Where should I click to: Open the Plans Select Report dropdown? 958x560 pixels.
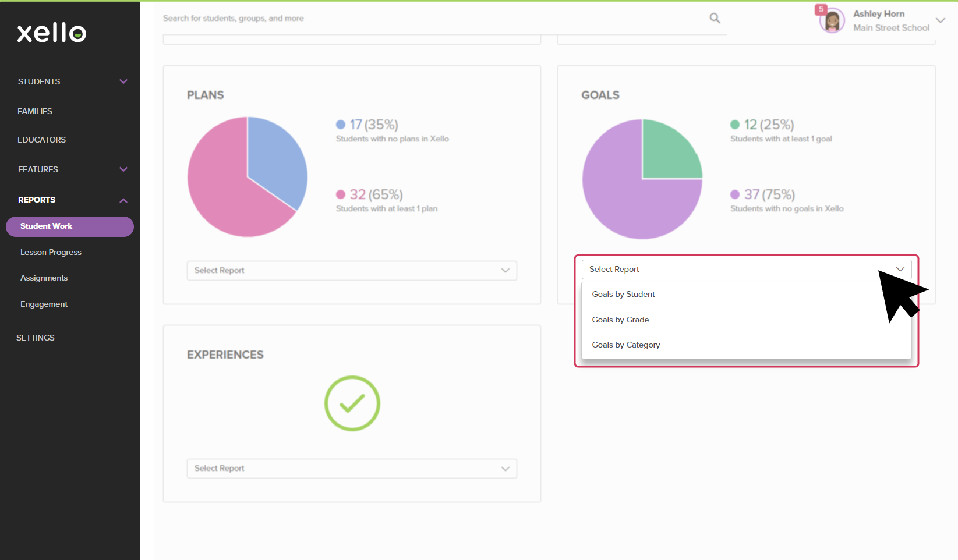pos(352,271)
